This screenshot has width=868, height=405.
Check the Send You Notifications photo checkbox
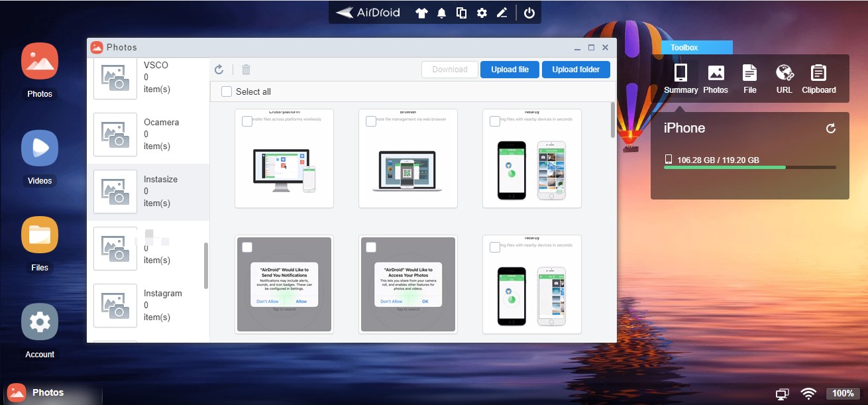[x=247, y=247]
